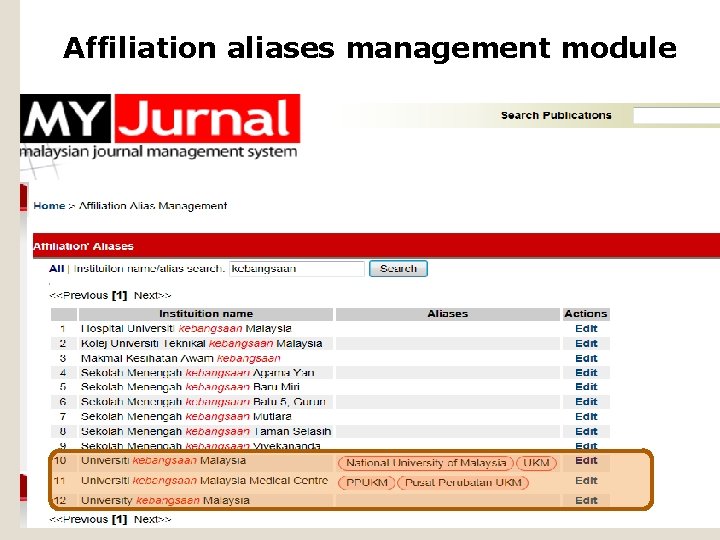Viewport: 720px width, 540px height.
Task: Click the Actions column header
Action: pyautogui.click(x=586, y=314)
